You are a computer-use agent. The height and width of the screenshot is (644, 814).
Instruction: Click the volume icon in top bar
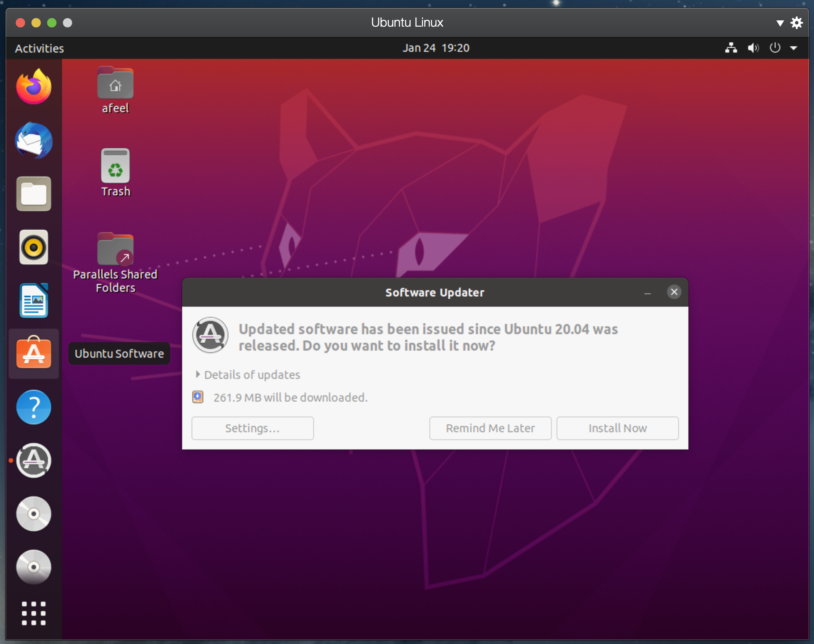point(753,48)
